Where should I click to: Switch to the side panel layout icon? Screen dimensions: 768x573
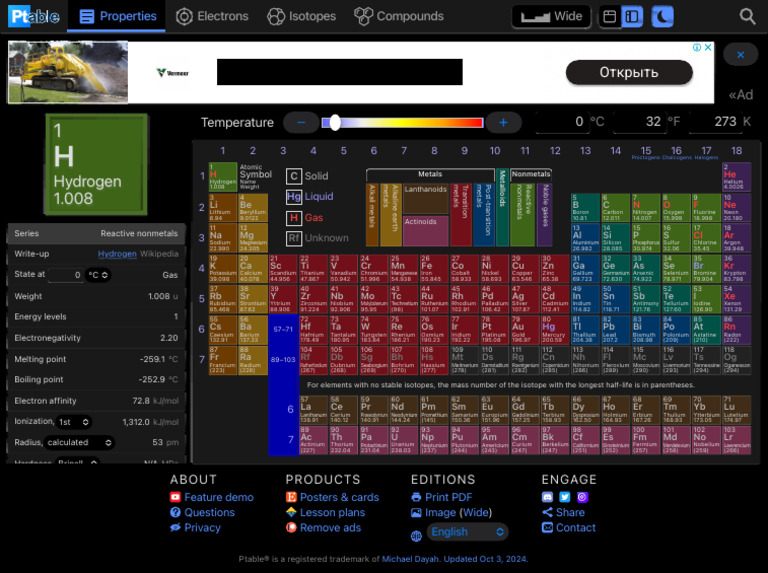632,16
